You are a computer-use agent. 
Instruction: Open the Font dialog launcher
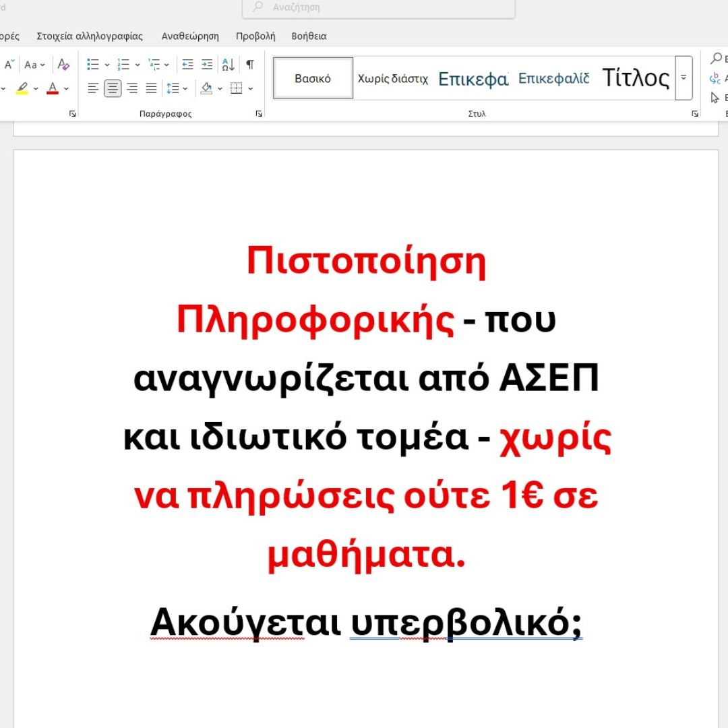(72, 114)
